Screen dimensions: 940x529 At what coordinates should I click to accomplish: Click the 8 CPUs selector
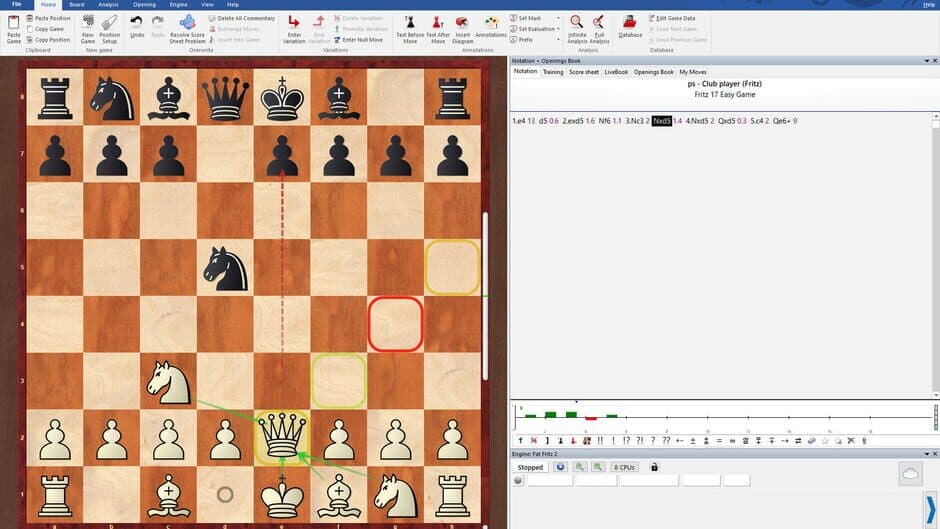[624, 467]
